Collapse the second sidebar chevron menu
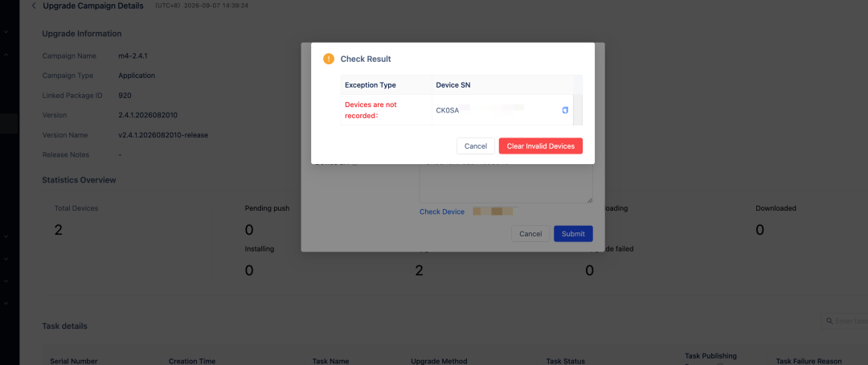 click(6, 55)
